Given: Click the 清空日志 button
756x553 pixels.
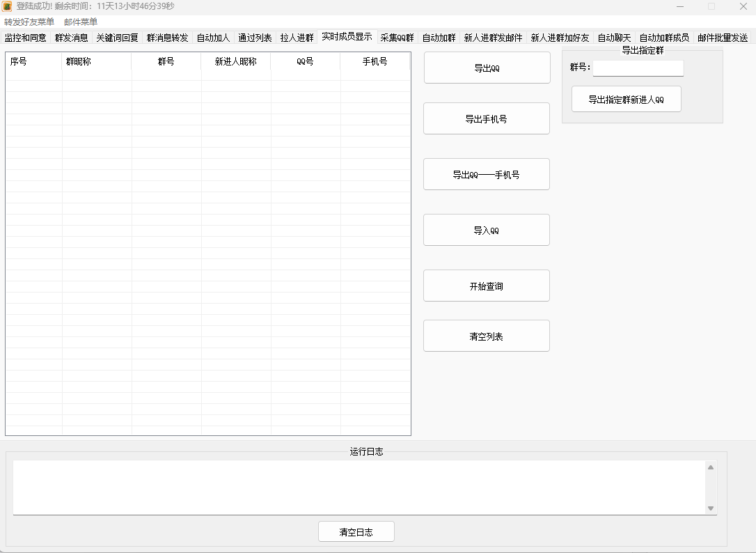Looking at the screenshot, I should click(x=356, y=531).
